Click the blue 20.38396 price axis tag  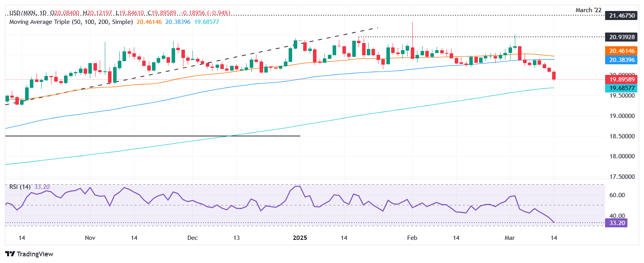pos(622,60)
